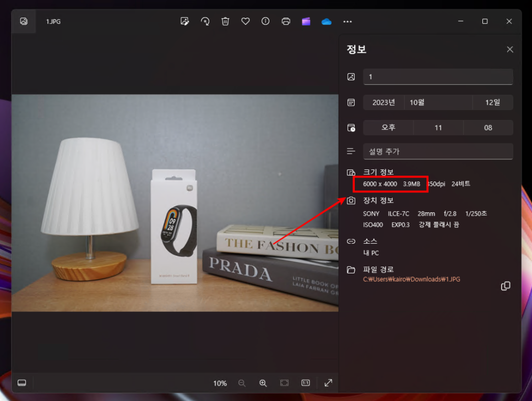Copy the file path with copy icon
The image size is (532, 401).
[506, 286]
